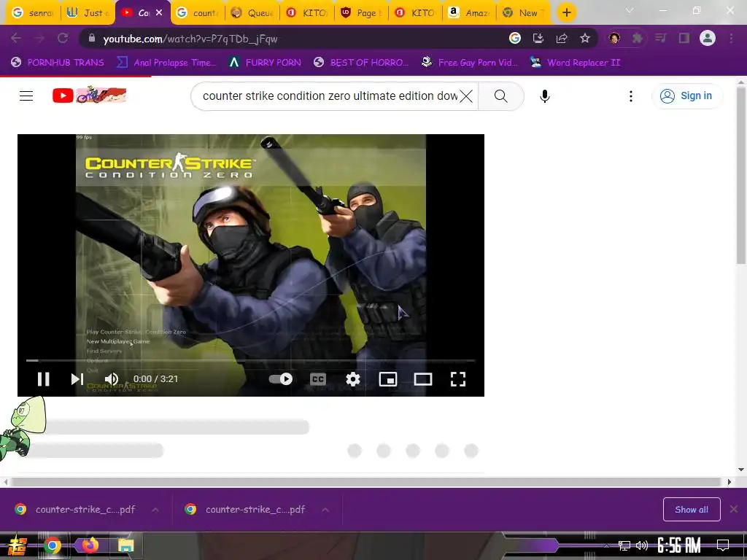The height and width of the screenshot is (560, 747).
Task: Mute the video volume
Action: pos(112,379)
